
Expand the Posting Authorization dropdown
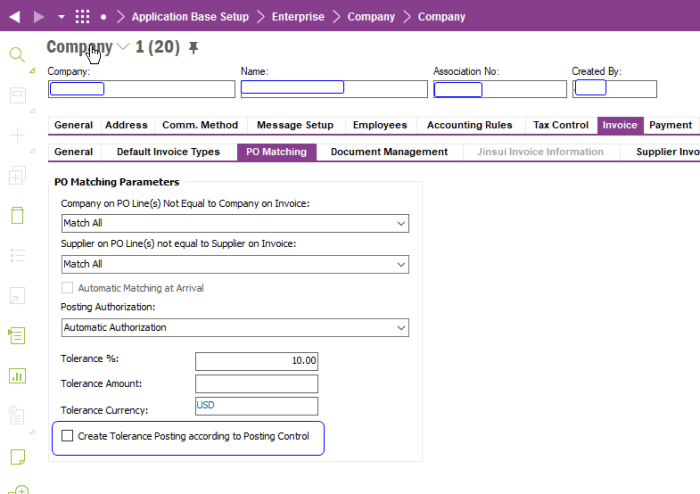tap(401, 328)
